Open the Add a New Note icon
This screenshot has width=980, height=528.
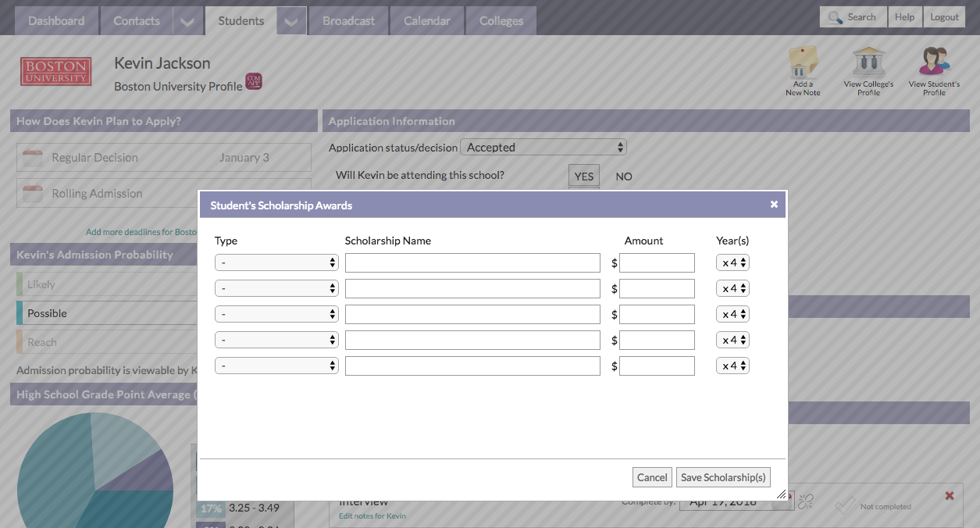[x=803, y=70]
